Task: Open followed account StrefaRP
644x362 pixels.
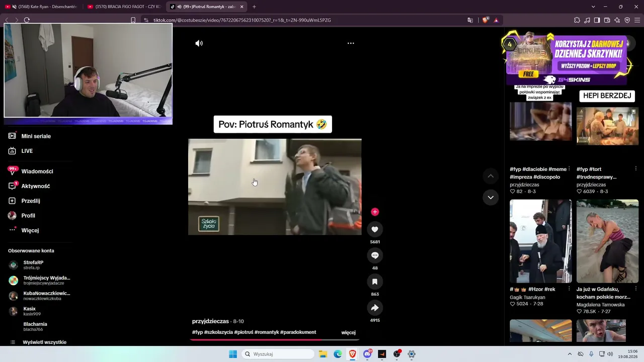Action: 26,265
